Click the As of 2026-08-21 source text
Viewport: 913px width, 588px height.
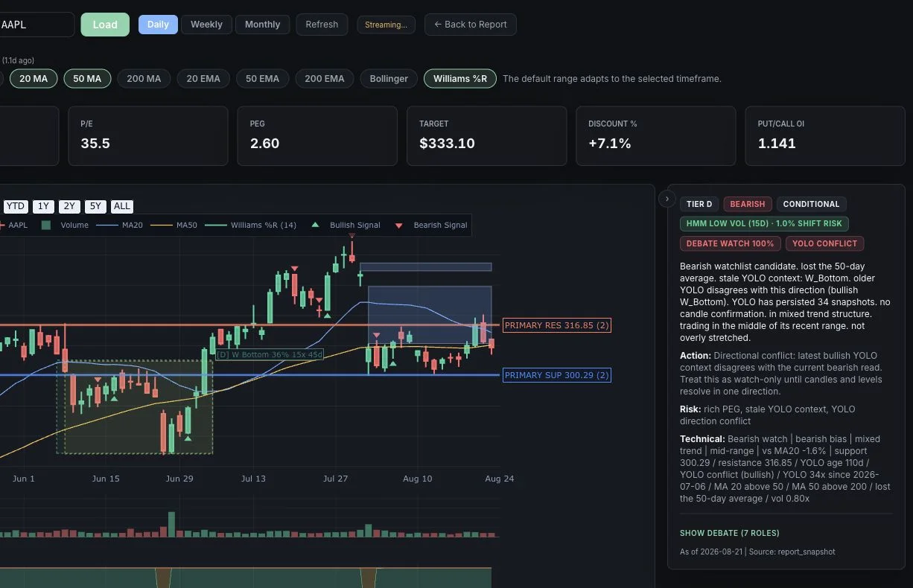(x=757, y=552)
